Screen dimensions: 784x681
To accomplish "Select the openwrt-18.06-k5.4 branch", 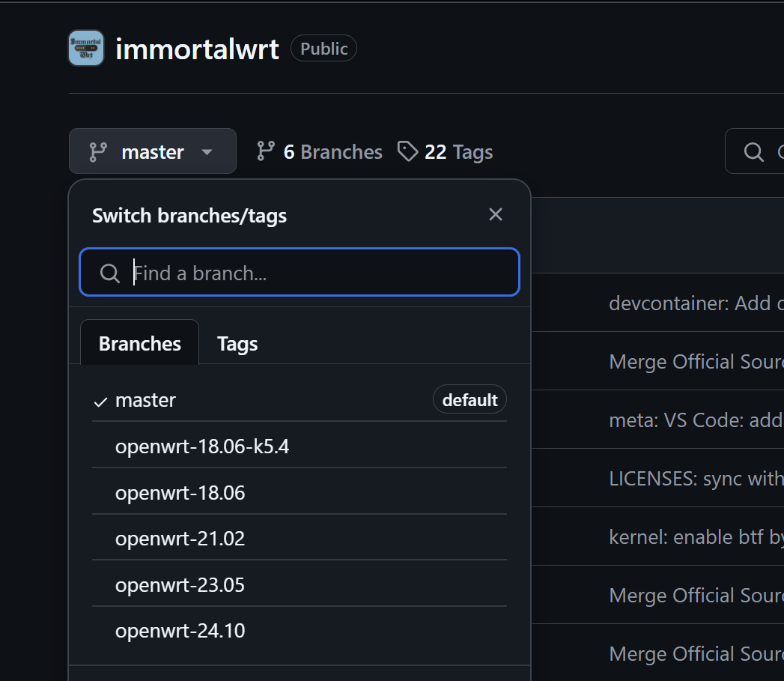I will (300, 447).
